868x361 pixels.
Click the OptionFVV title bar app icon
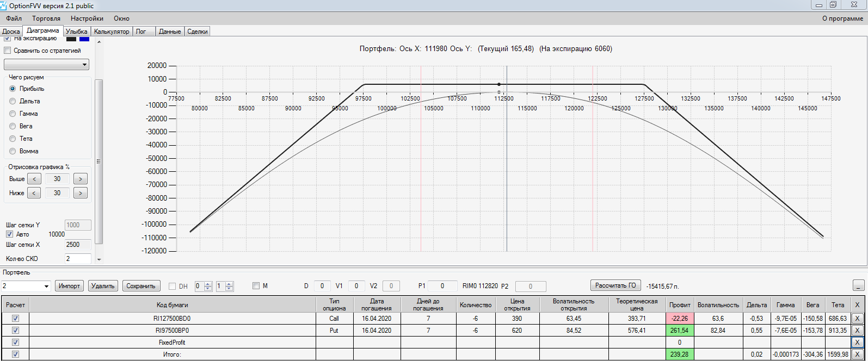(4, 5)
